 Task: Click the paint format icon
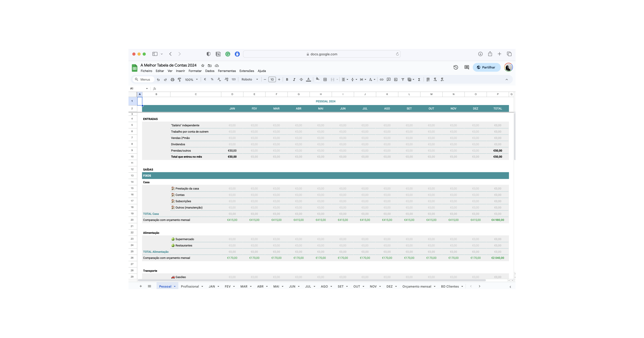(179, 80)
